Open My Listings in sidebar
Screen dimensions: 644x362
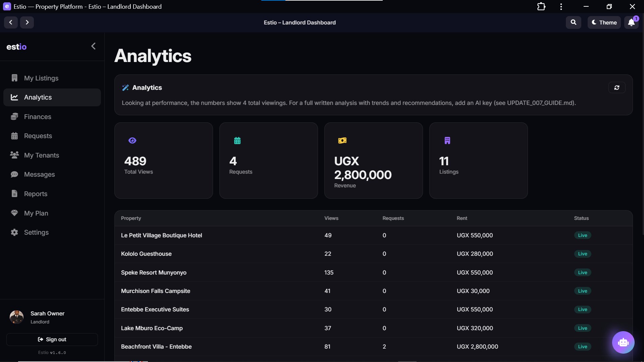[52, 78]
